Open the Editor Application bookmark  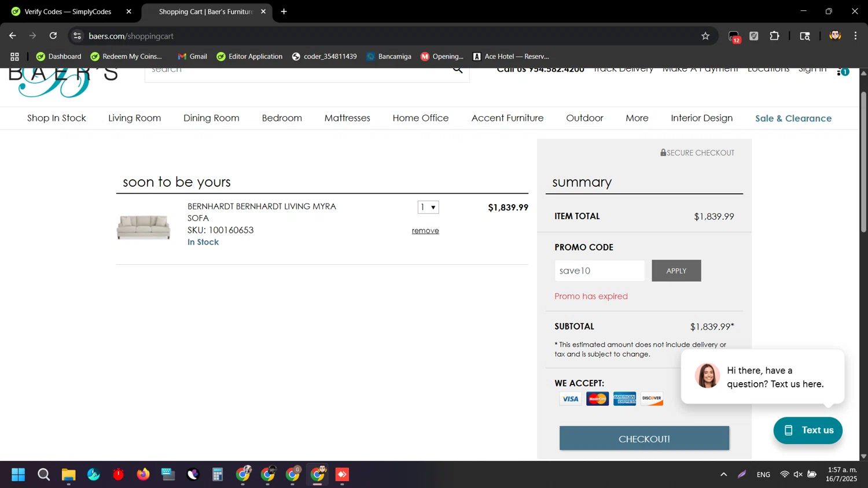(x=249, y=57)
